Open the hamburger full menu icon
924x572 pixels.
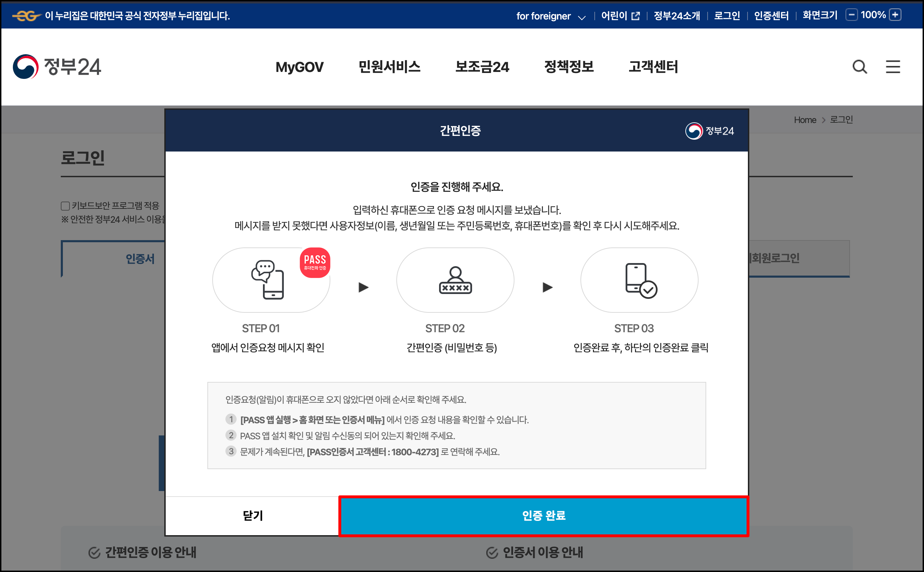coord(893,67)
